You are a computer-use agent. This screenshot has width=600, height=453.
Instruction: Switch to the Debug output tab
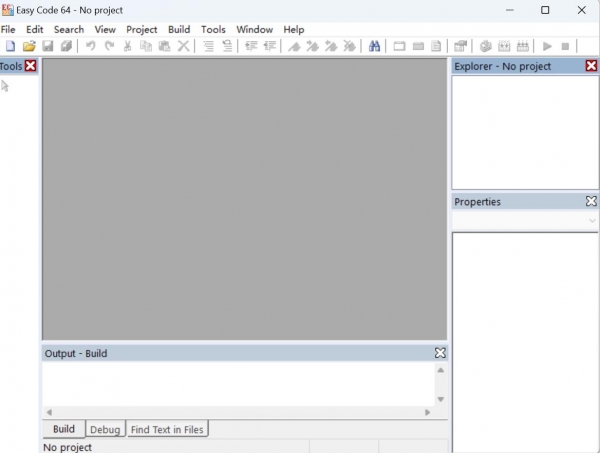click(105, 430)
